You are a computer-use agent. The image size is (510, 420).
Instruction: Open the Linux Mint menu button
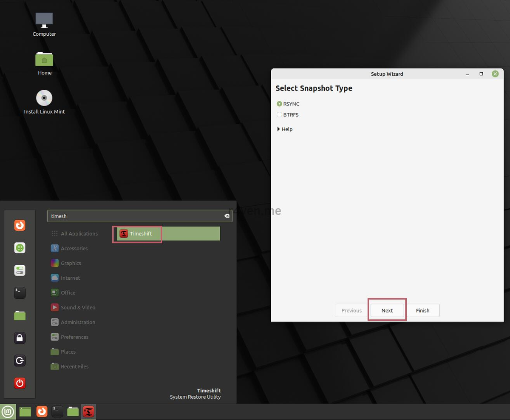(8, 411)
